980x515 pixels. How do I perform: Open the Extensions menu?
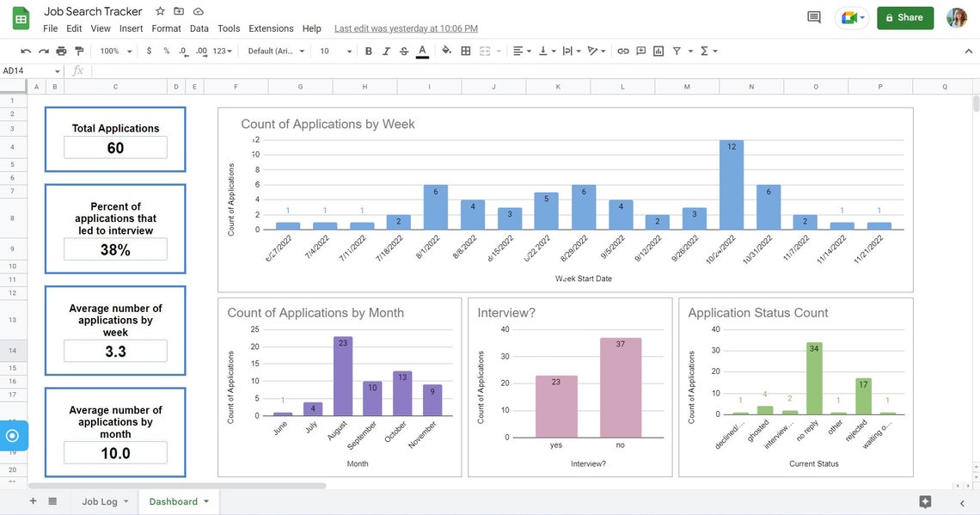(271, 28)
